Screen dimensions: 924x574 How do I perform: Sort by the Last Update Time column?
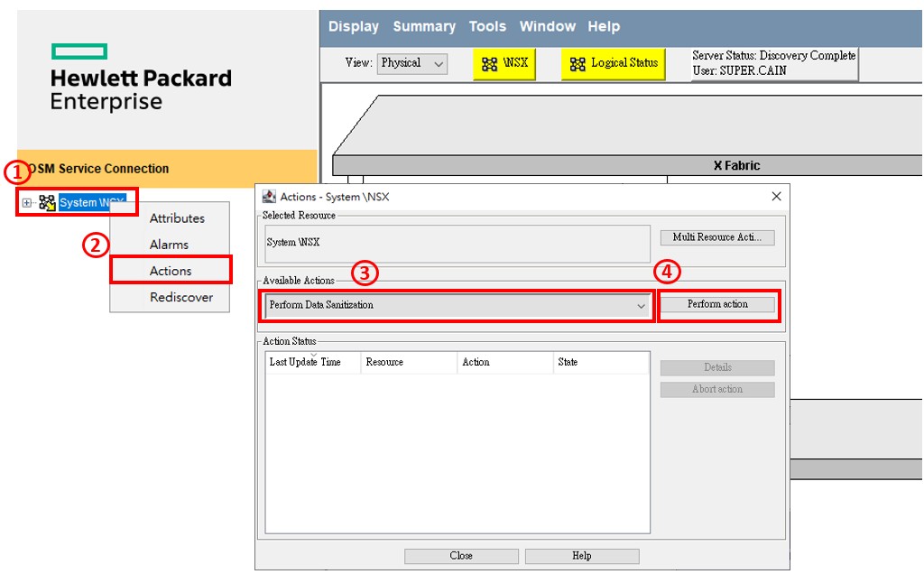[x=312, y=363]
